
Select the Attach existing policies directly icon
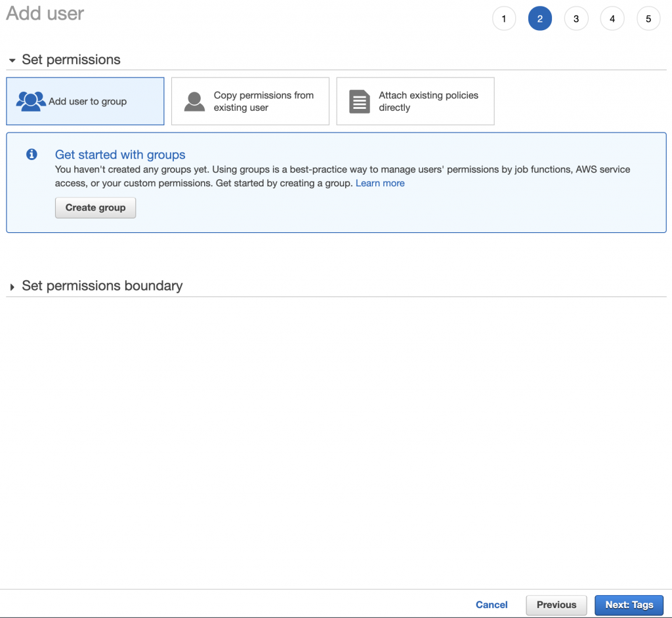pyautogui.click(x=359, y=101)
